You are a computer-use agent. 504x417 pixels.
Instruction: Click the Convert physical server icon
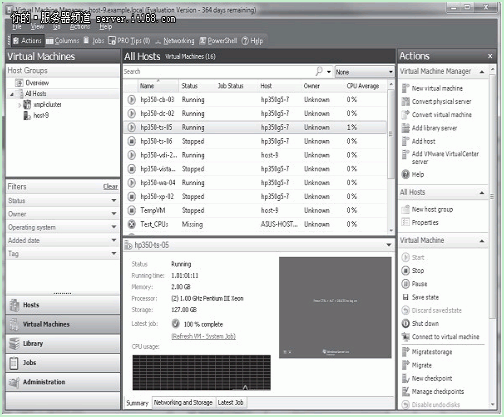[x=405, y=101]
